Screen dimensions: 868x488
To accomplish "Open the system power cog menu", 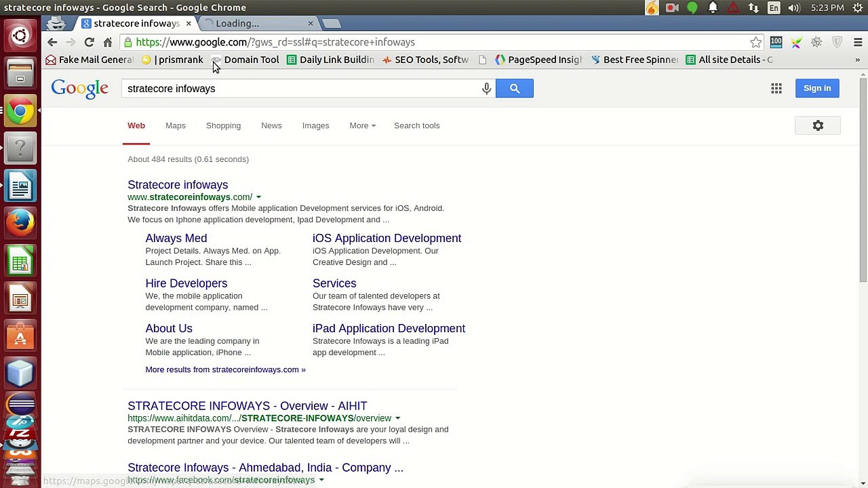I will 858,7.
